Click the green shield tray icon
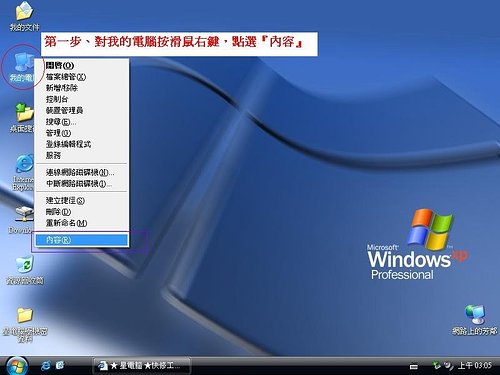 click(436, 365)
